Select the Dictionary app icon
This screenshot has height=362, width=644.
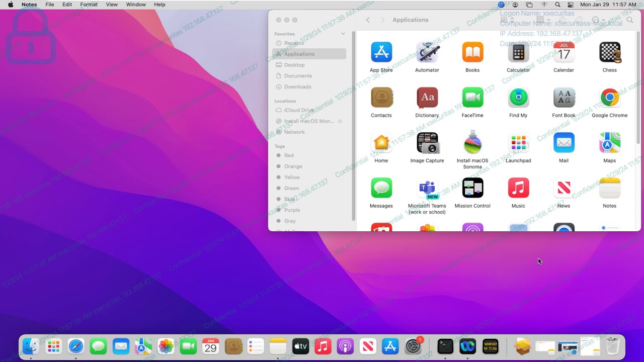click(427, 98)
